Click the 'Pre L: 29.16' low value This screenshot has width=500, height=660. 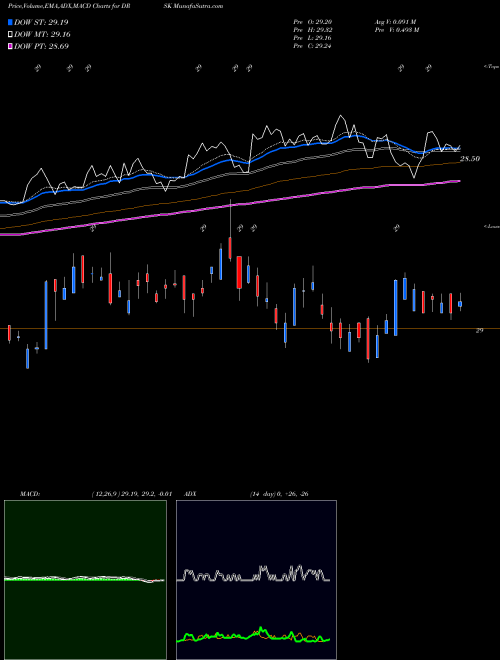coord(313,38)
